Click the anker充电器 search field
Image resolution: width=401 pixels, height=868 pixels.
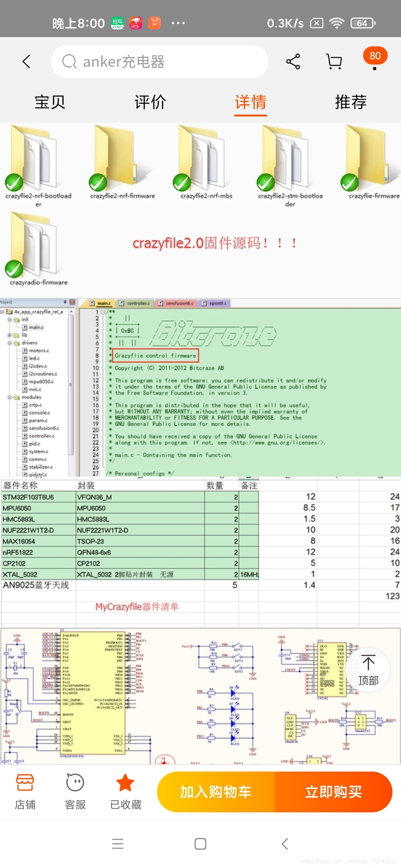coord(160,62)
